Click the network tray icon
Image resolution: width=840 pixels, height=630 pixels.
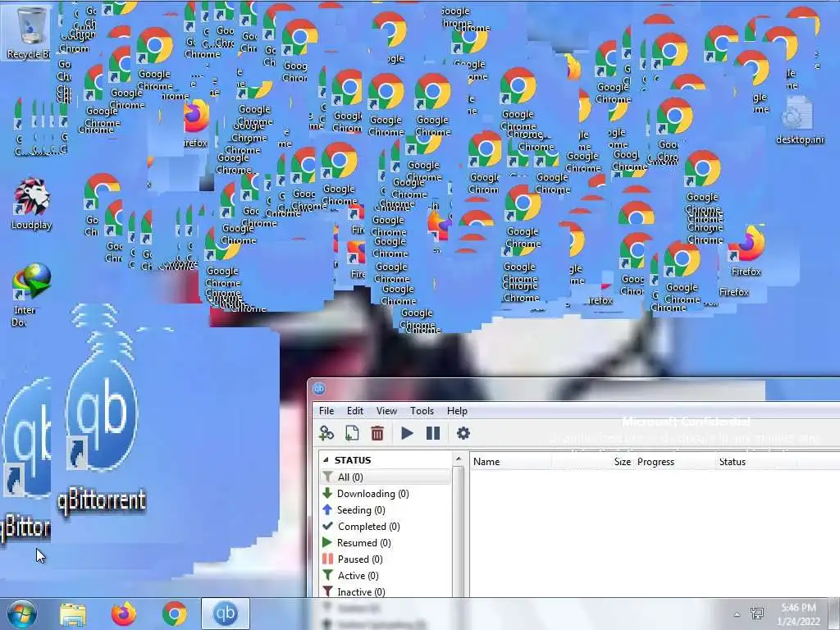[x=757, y=614]
